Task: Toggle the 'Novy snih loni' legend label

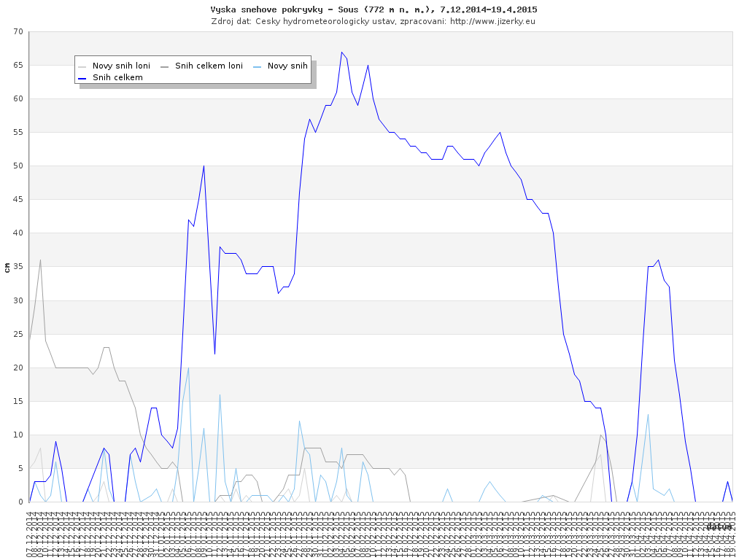Action: pos(121,66)
